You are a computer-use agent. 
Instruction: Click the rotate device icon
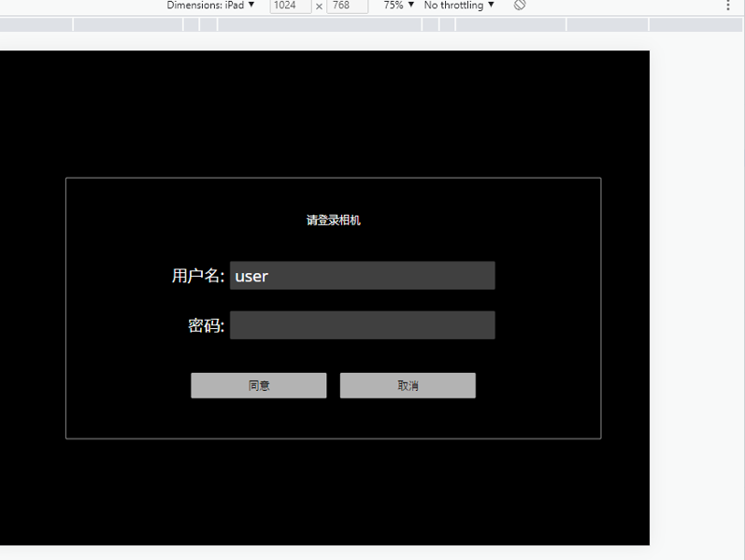point(520,5)
